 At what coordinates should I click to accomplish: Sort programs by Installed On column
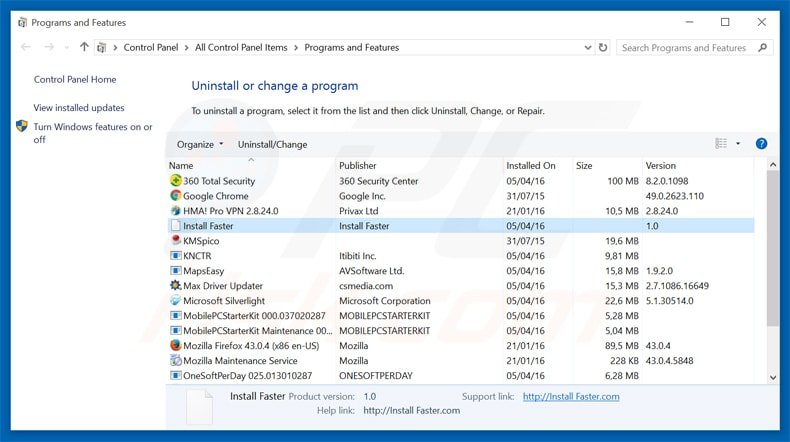pos(530,165)
